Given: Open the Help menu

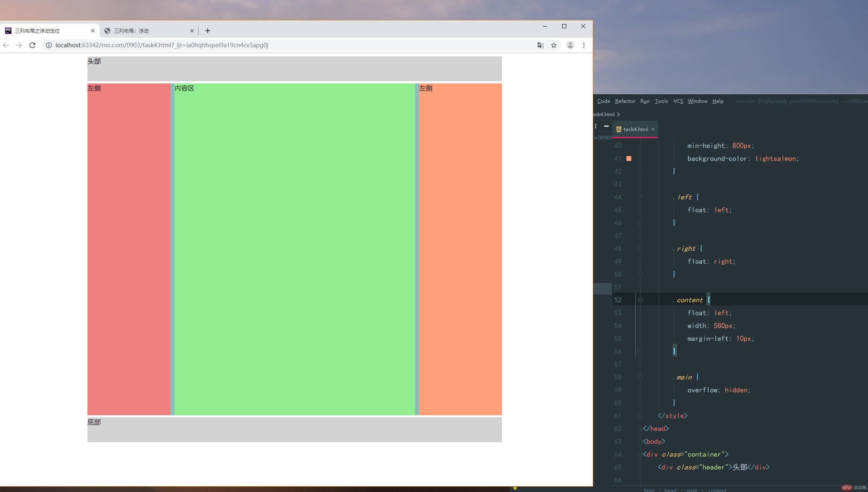Looking at the screenshot, I should click(x=718, y=101).
